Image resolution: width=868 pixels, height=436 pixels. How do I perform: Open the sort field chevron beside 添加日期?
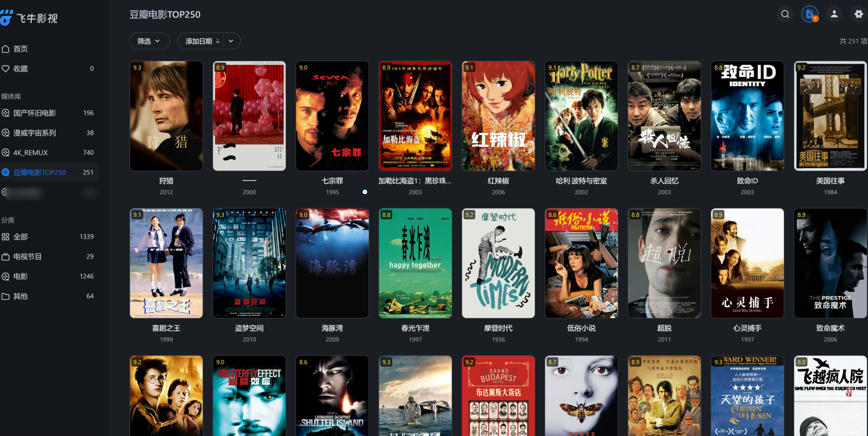point(231,41)
